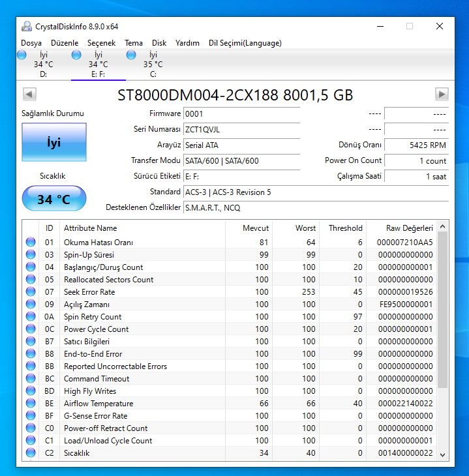This screenshot has height=476, width=469.
Task: Open the Seçenek menu
Action: pos(101,43)
